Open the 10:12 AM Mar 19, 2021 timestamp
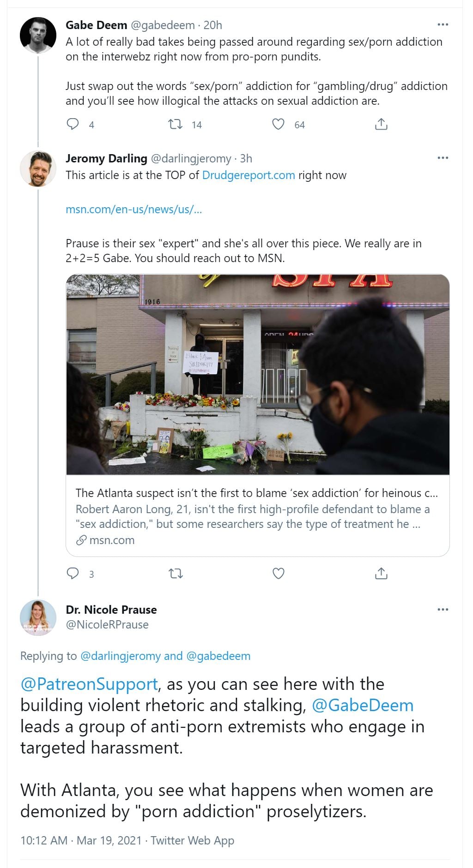The image size is (473, 868). click(81, 840)
